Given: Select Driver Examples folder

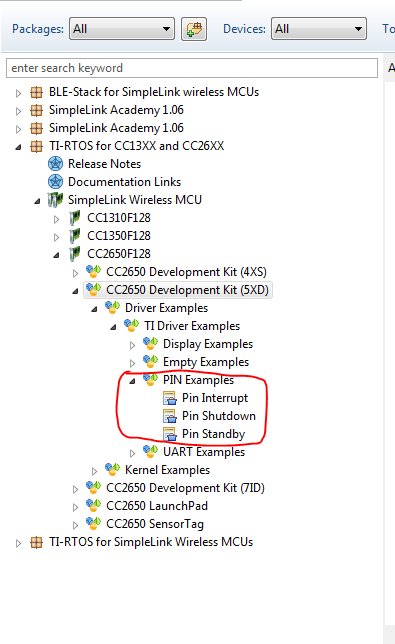Looking at the screenshot, I should point(166,308).
